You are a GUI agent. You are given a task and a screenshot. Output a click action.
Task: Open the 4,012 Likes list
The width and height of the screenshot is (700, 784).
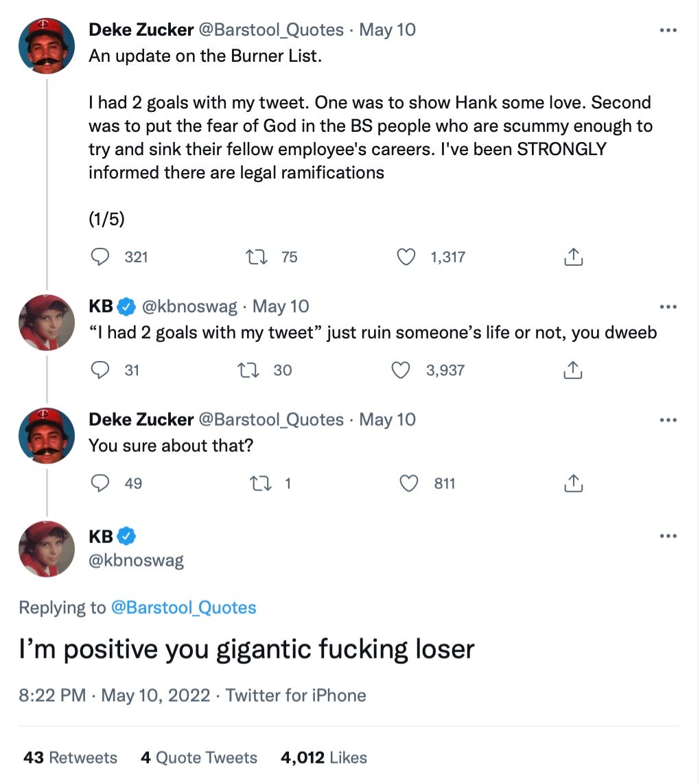pos(323,757)
